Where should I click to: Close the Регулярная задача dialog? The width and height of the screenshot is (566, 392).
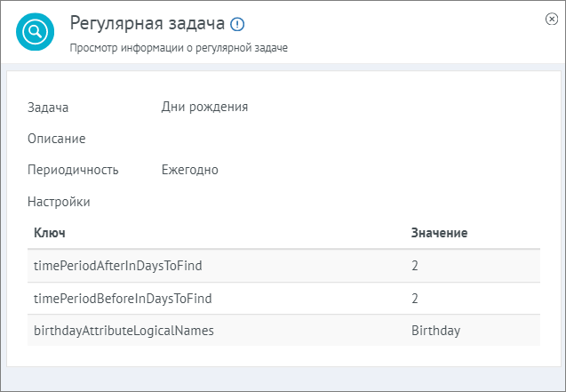tap(552, 19)
